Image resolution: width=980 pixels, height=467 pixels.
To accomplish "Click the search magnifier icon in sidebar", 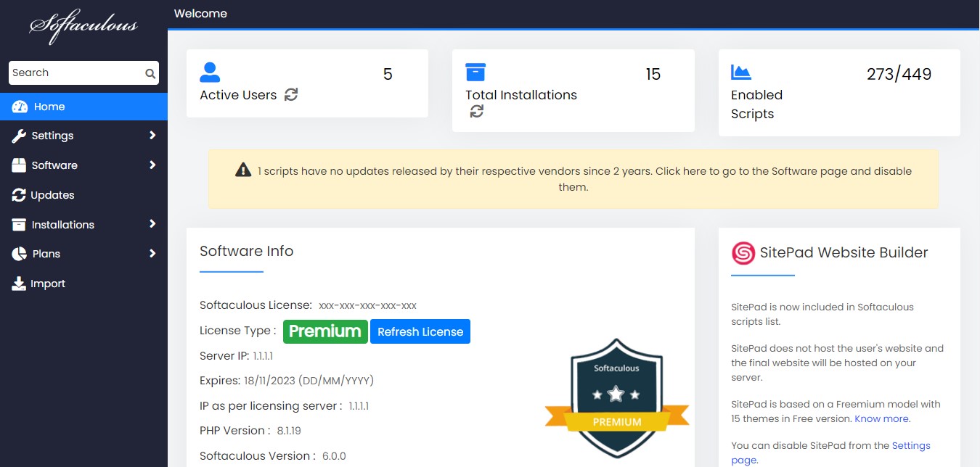I will point(150,73).
